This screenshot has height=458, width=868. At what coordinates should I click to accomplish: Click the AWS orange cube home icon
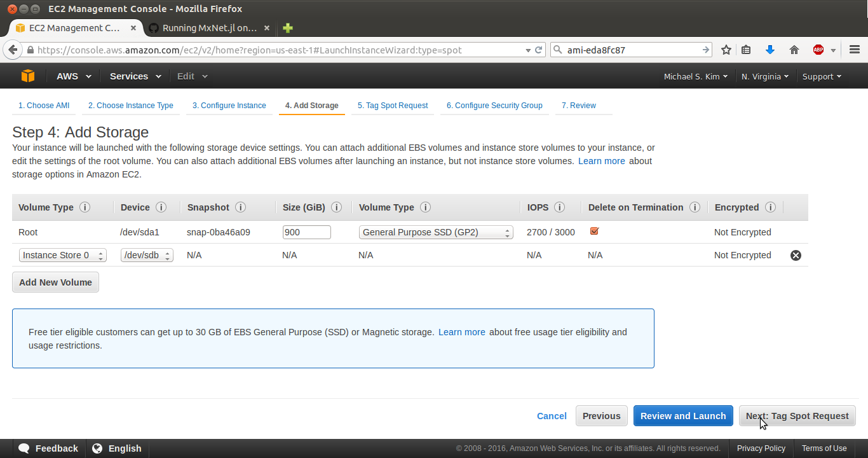(x=27, y=76)
